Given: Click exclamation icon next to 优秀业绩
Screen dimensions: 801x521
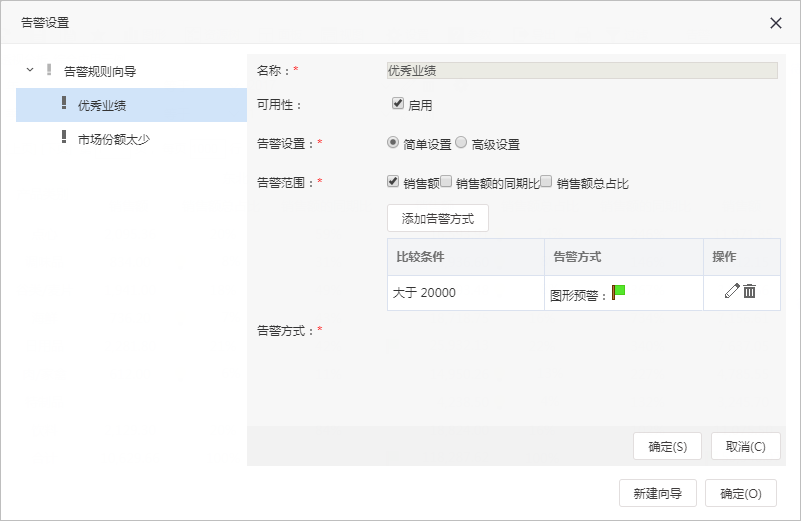Looking at the screenshot, I should pos(64,103).
